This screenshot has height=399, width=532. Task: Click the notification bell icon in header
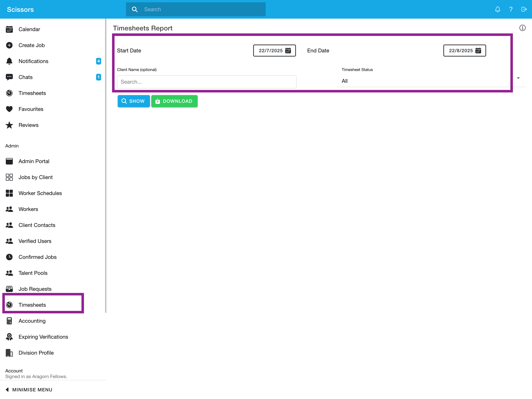point(498,9)
